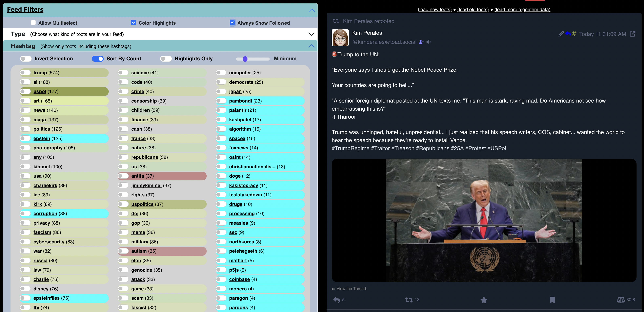Enable the Invert Selection toggle

pyautogui.click(x=26, y=59)
